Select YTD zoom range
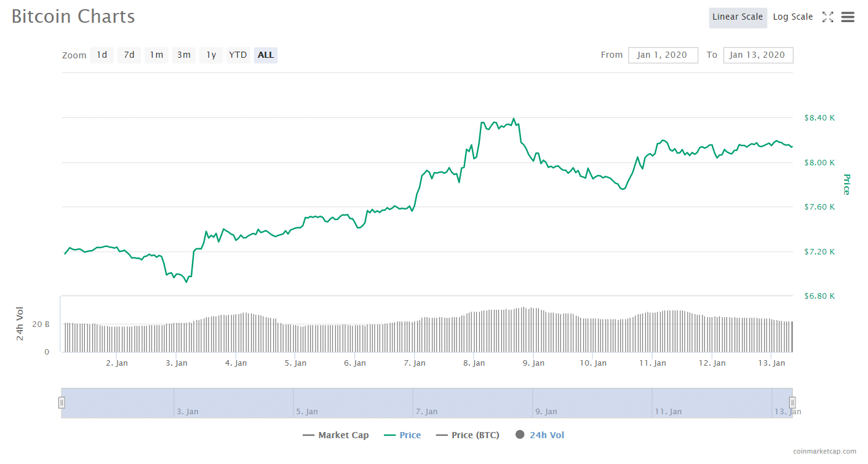Image resolution: width=868 pixels, height=464 pixels. [x=238, y=55]
